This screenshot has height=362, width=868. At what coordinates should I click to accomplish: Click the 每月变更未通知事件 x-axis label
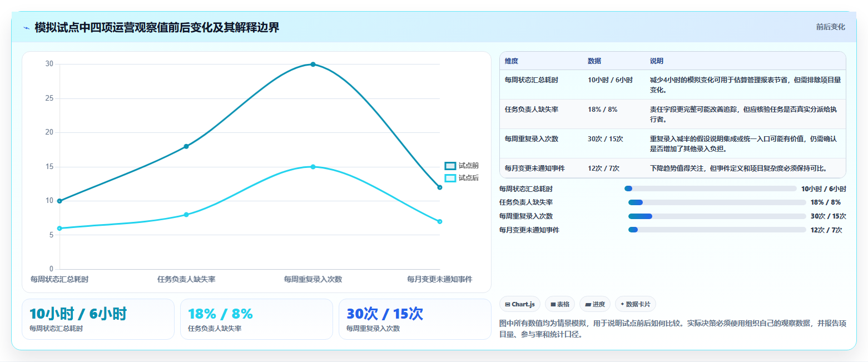[x=440, y=279]
